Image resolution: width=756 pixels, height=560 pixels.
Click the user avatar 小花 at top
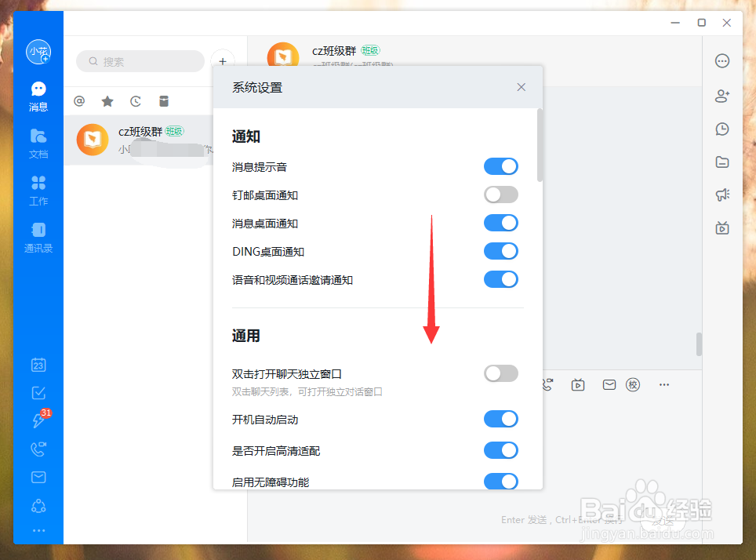coord(38,52)
